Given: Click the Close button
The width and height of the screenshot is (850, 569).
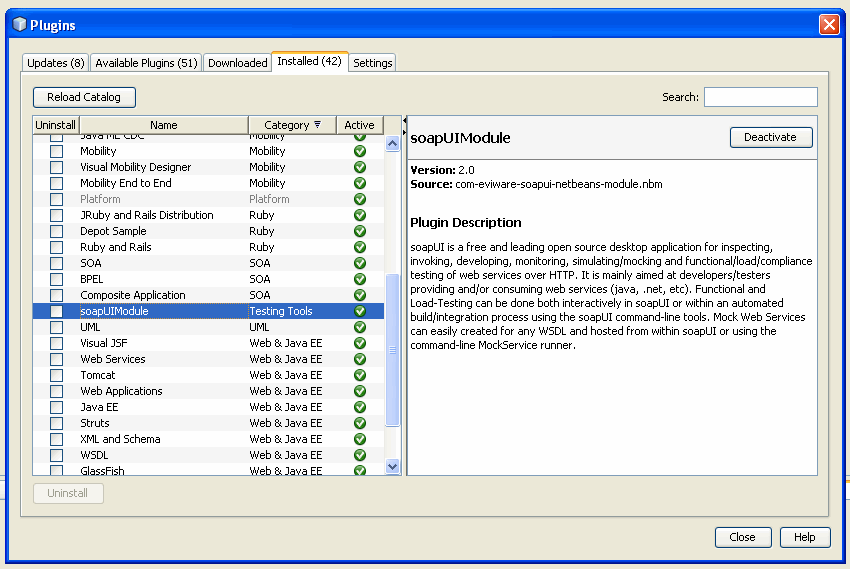Looking at the screenshot, I should click(x=742, y=537).
